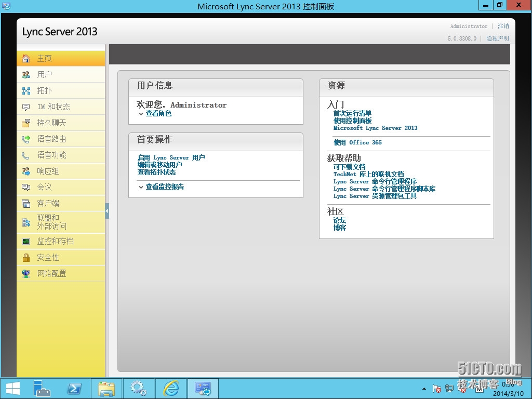Launch Internet Explorer from taskbar

171,389
